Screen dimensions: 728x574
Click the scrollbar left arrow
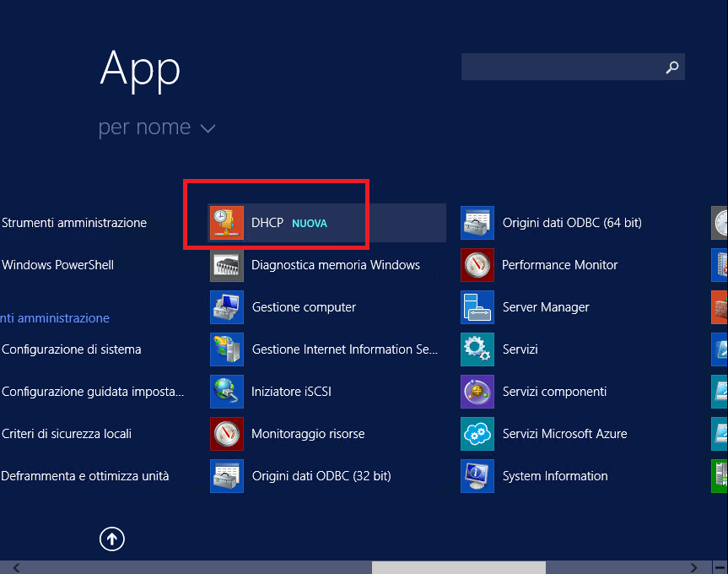pos(16,567)
